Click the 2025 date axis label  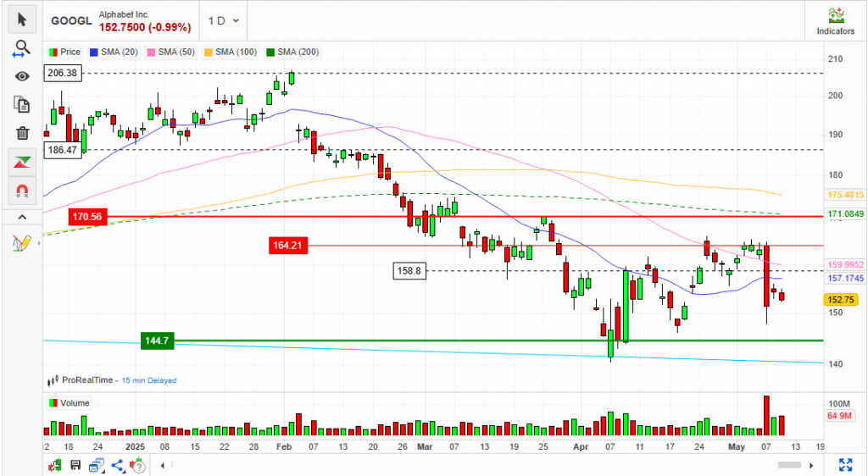tap(135, 446)
